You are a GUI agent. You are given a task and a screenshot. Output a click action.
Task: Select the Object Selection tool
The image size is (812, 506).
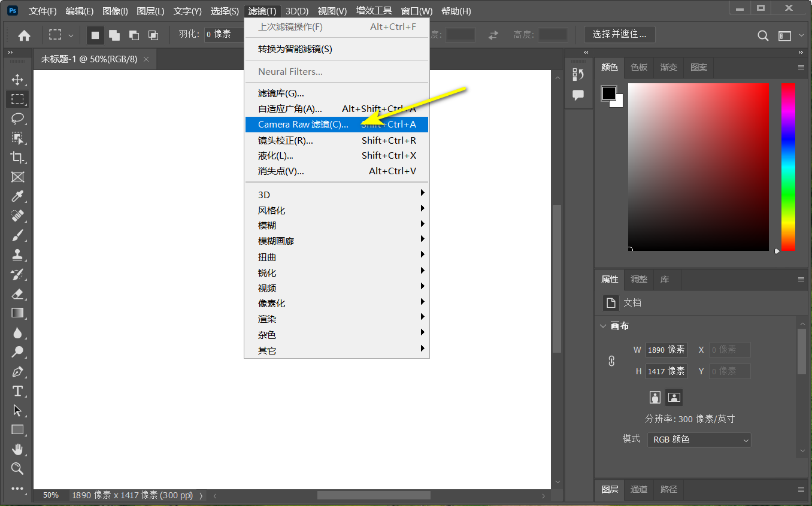(17, 138)
